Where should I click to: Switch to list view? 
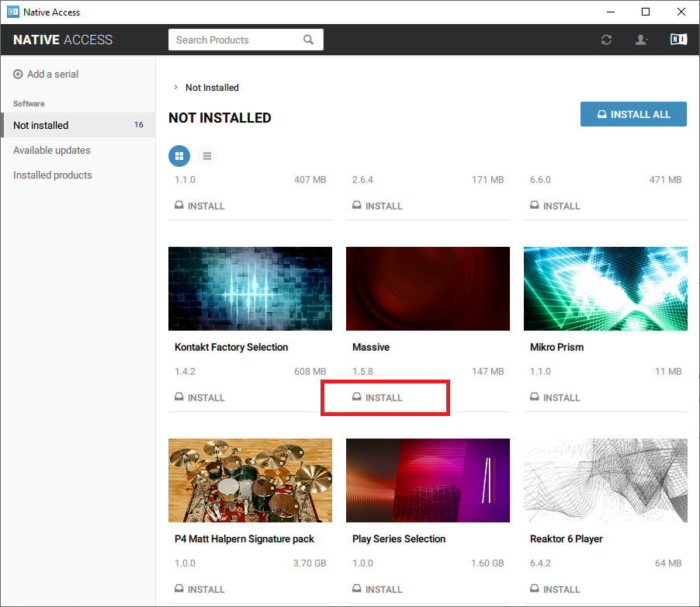click(x=207, y=156)
